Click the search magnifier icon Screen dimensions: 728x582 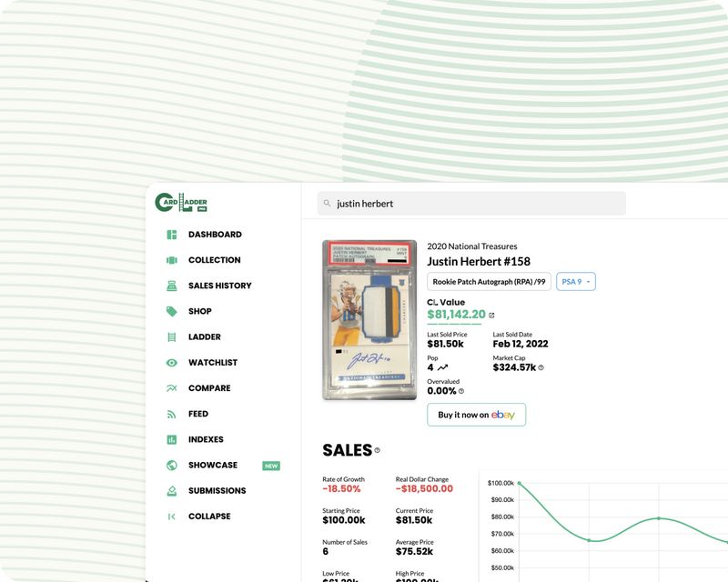click(327, 204)
